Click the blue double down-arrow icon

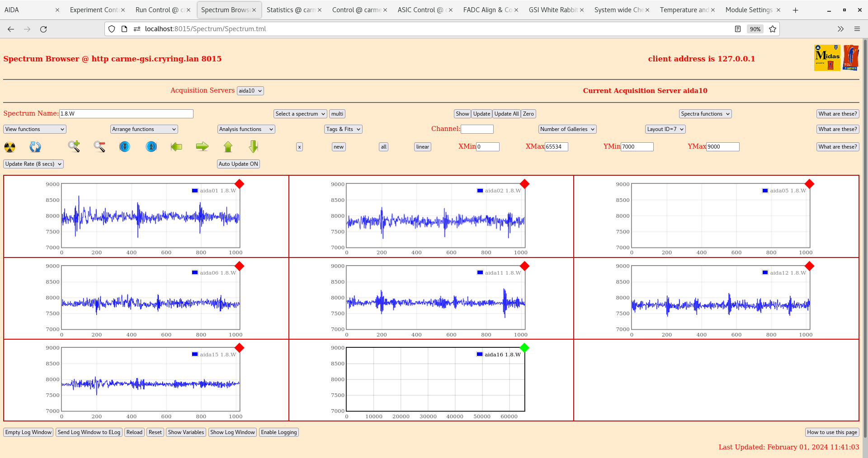click(x=125, y=147)
